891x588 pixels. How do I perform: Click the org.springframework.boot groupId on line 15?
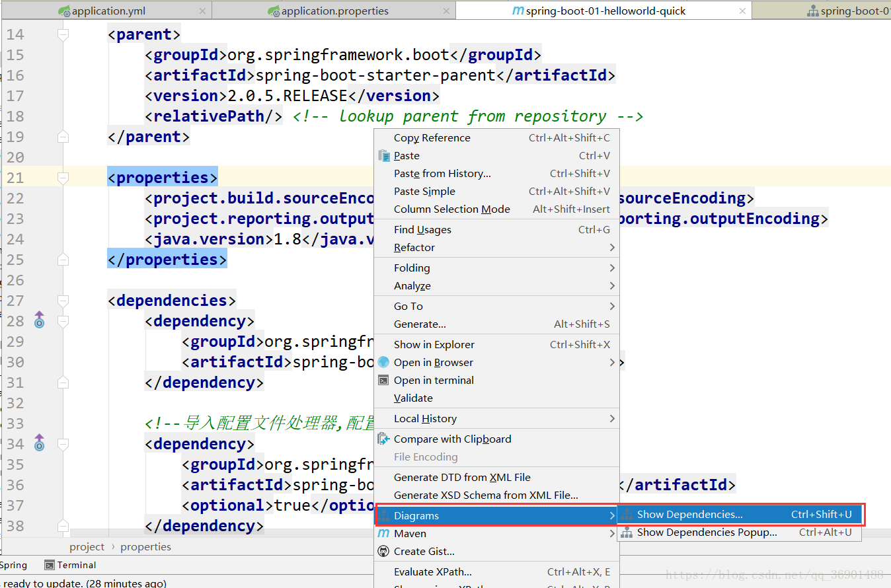coord(338,55)
